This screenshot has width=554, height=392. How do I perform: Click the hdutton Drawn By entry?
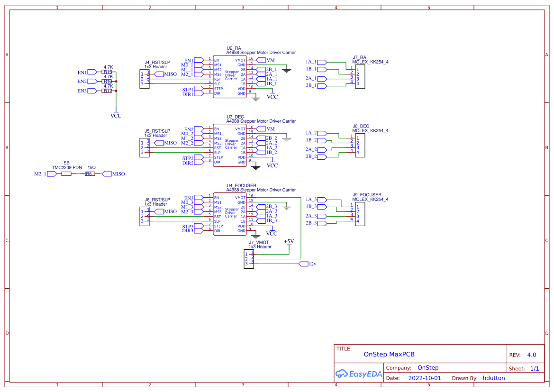tap(494, 378)
